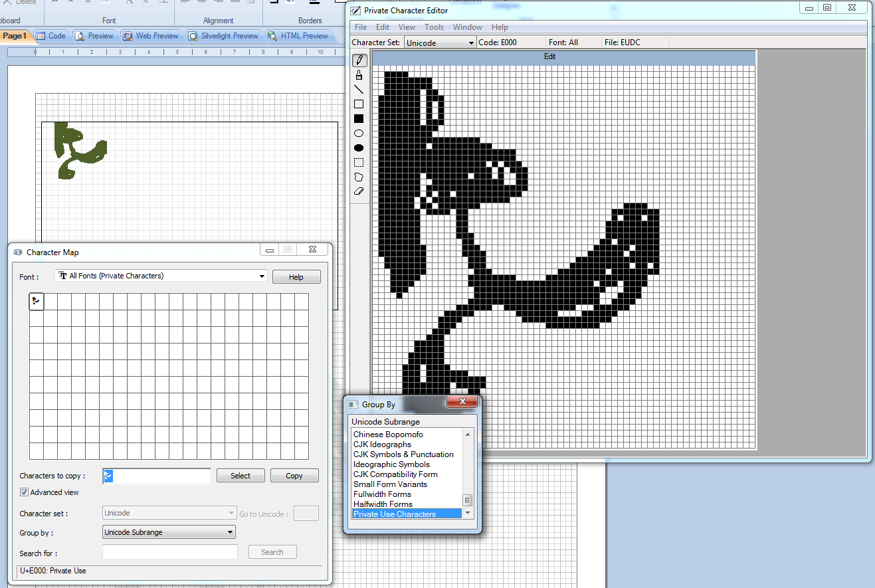Select the Pencil tool in Private Character Editor

coord(359,60)
